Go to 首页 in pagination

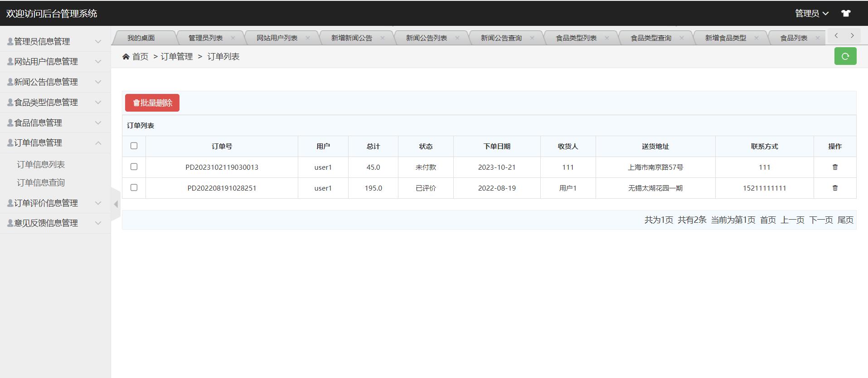point(768,220)
